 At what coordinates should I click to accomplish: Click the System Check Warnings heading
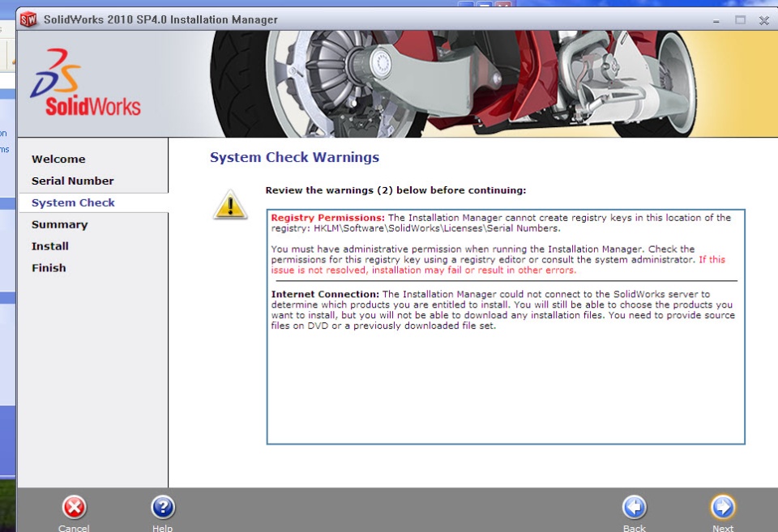[294, 157]
